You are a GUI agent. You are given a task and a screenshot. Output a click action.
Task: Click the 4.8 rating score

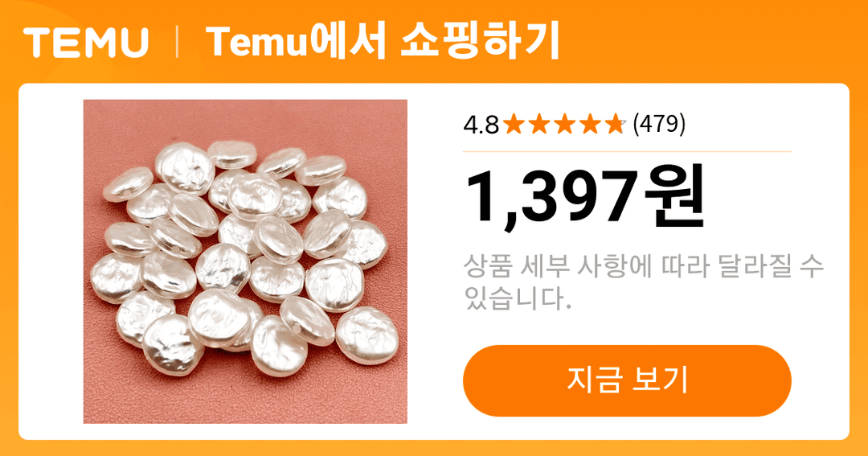pos(481,125)
